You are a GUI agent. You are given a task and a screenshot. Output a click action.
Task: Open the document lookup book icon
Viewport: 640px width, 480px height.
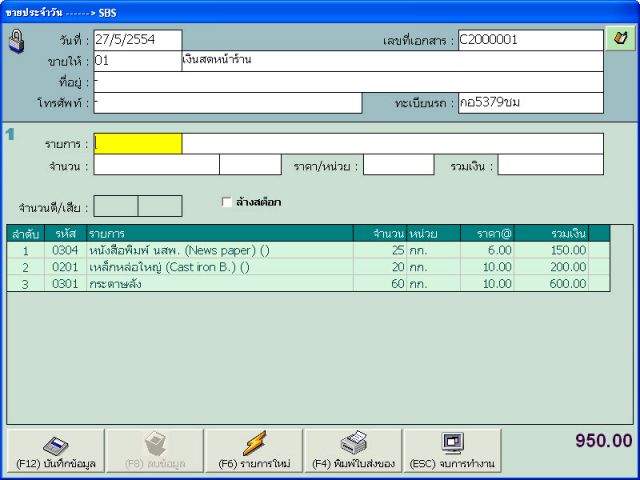(620, 39)
